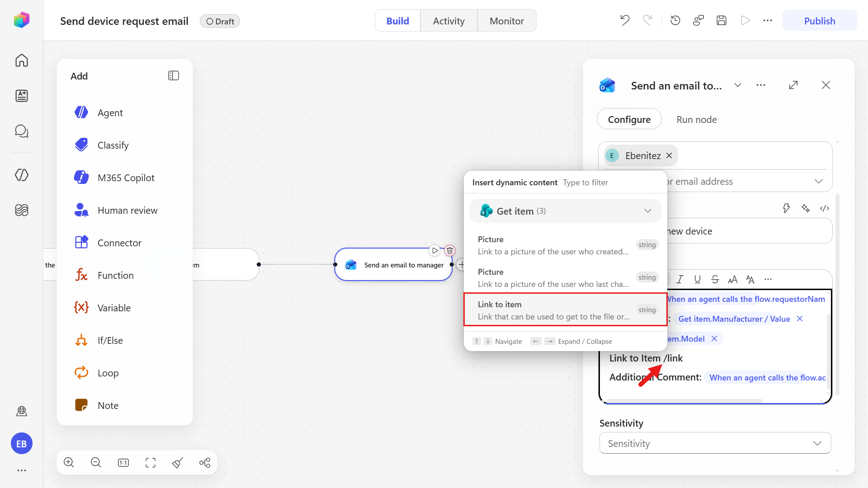Image resolution: width=868 pixels, height=488 pixels.
Task: Open more formatting options in body toolbar
Action: tap(768, 279)
